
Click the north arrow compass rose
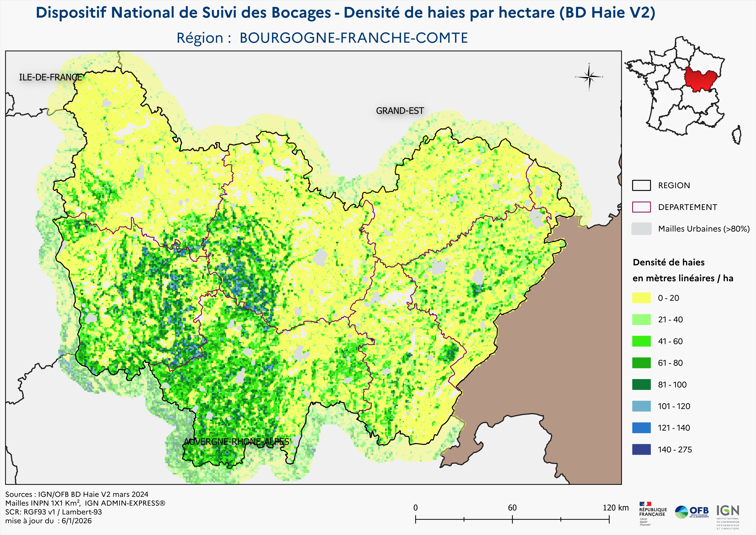[x=589, y=77]
